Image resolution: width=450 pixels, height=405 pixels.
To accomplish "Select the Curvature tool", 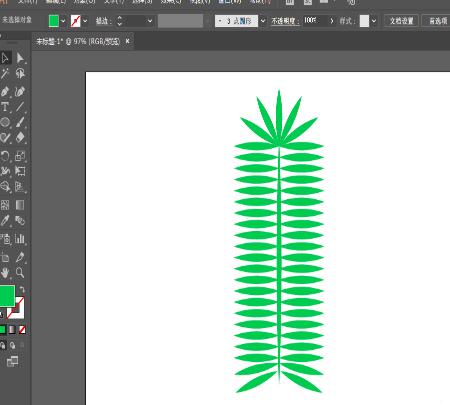I will (20, 91).
